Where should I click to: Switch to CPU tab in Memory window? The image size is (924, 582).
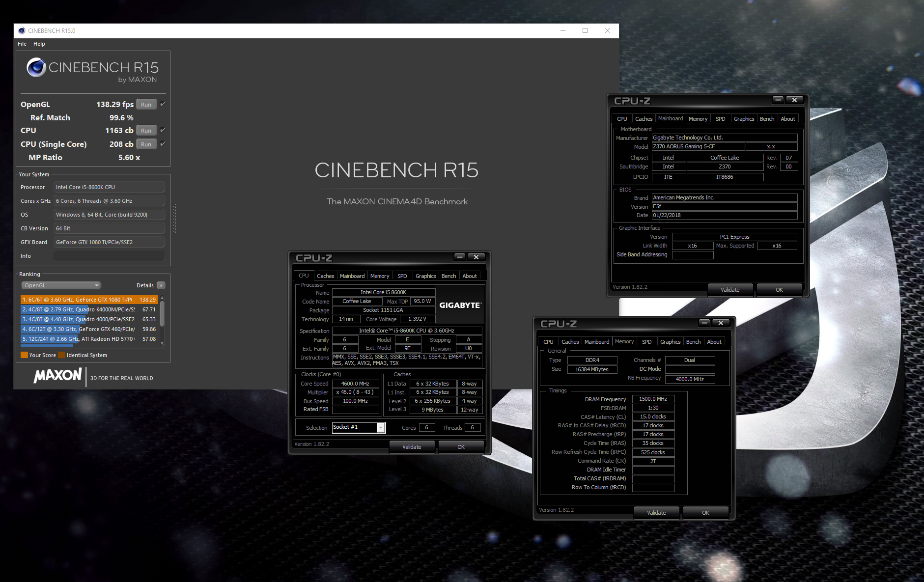click(548, 342)
